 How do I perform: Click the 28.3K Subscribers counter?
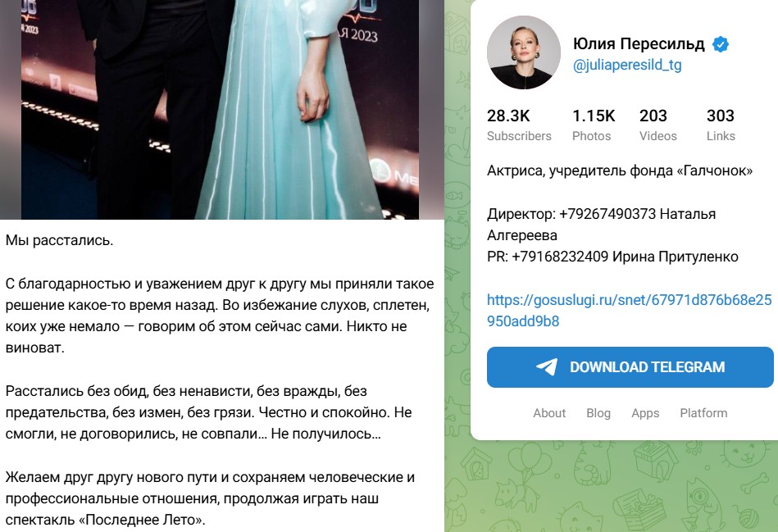519,125
